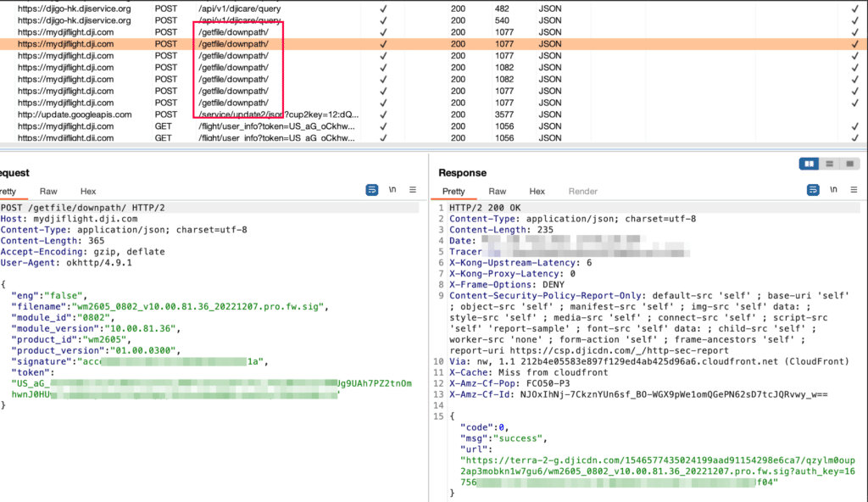Select the djigo-hk row with length 482
This screenshot has height=502, width=868.
(x=434, y=8)
